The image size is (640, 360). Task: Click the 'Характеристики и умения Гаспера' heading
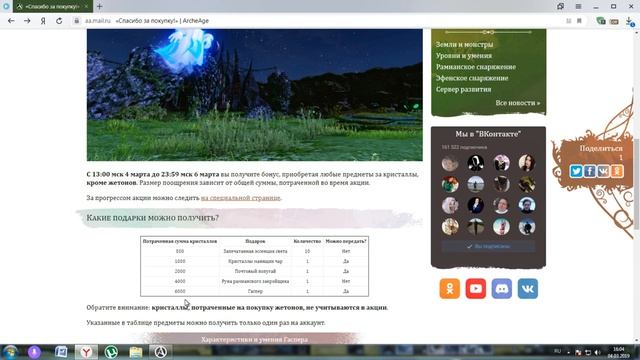(254, 339)
